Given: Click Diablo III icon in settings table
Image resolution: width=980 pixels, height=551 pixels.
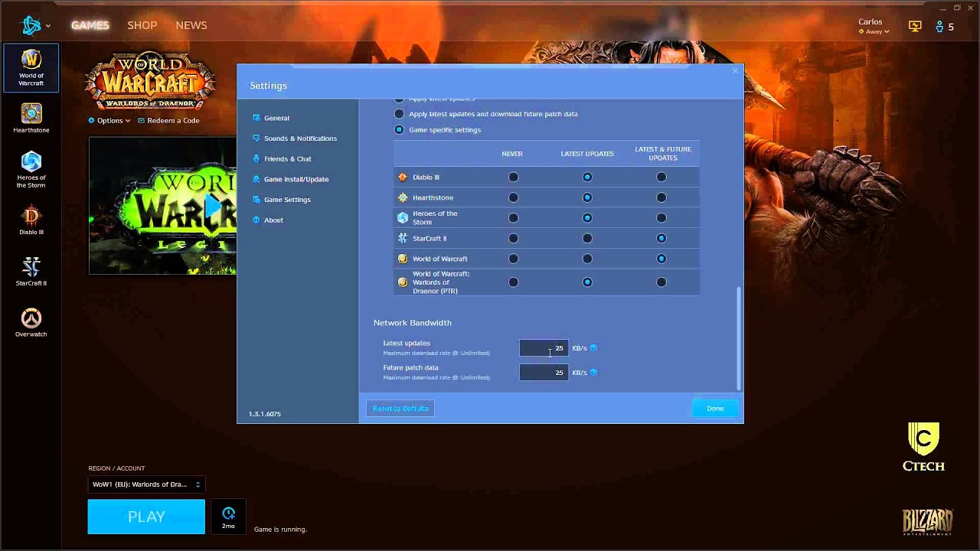Looking at the screenshot, I should (x=403, y=177).
